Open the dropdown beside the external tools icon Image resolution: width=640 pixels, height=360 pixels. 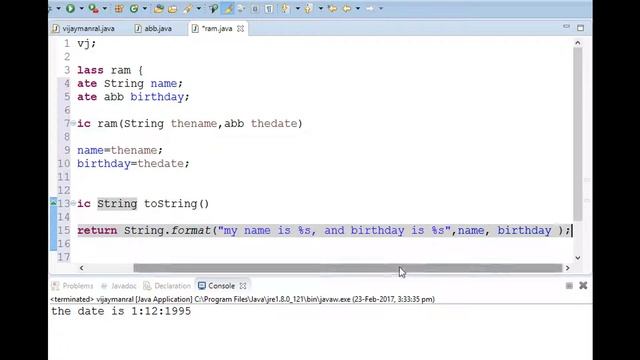(105, 8)
